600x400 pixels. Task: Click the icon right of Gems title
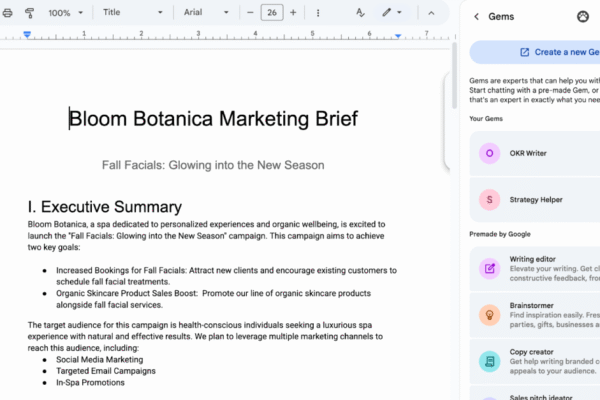[583, 16]
